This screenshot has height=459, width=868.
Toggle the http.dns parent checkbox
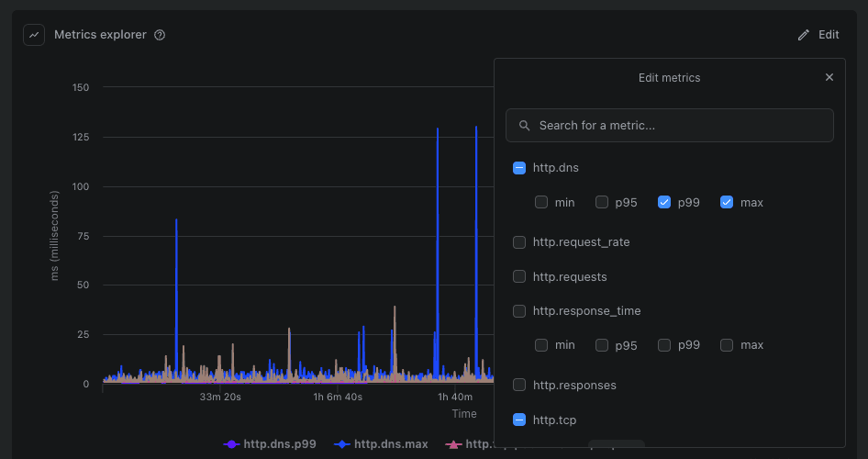tap(519, 168)
